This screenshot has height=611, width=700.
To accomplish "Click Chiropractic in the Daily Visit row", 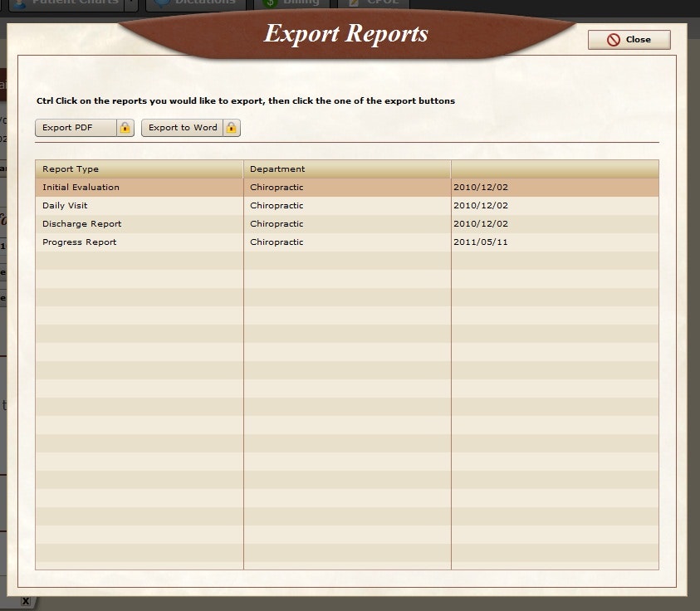I will [277, 206].
